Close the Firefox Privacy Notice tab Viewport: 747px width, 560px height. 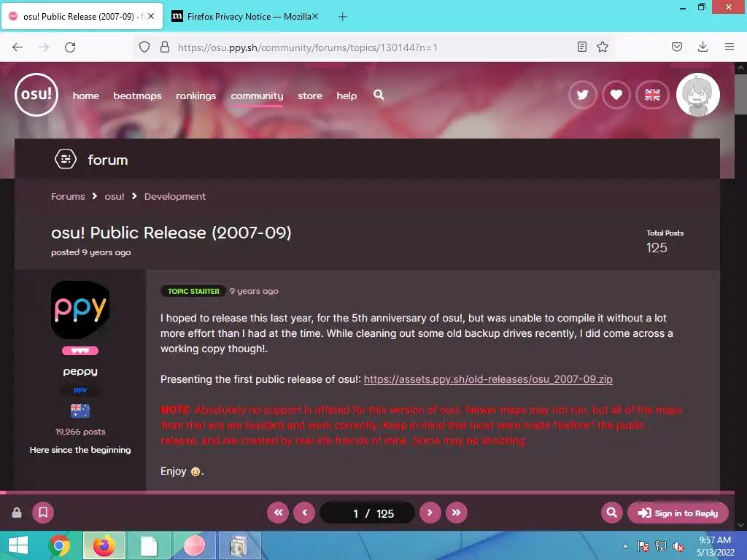[315, 16]
